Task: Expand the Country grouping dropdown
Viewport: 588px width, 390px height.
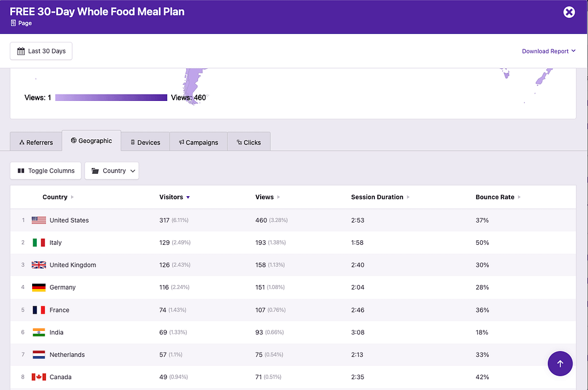Action: (112, 171)
